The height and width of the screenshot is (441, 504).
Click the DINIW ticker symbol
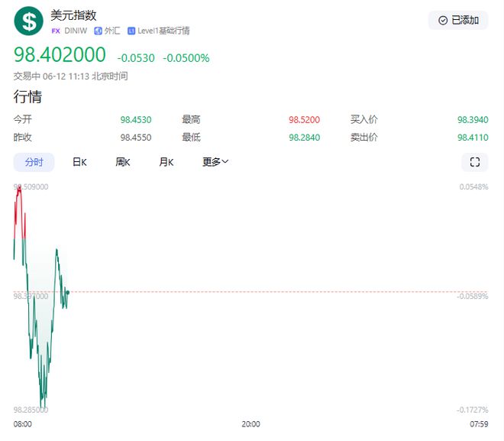coord(76,31)
